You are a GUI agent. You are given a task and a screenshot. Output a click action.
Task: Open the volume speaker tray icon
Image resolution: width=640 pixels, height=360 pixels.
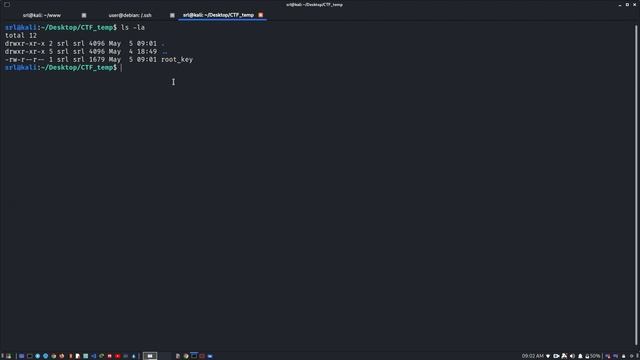click(572, 356)
